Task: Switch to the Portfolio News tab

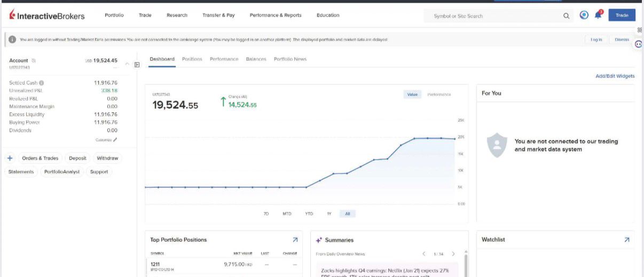Action: [290, 59]
